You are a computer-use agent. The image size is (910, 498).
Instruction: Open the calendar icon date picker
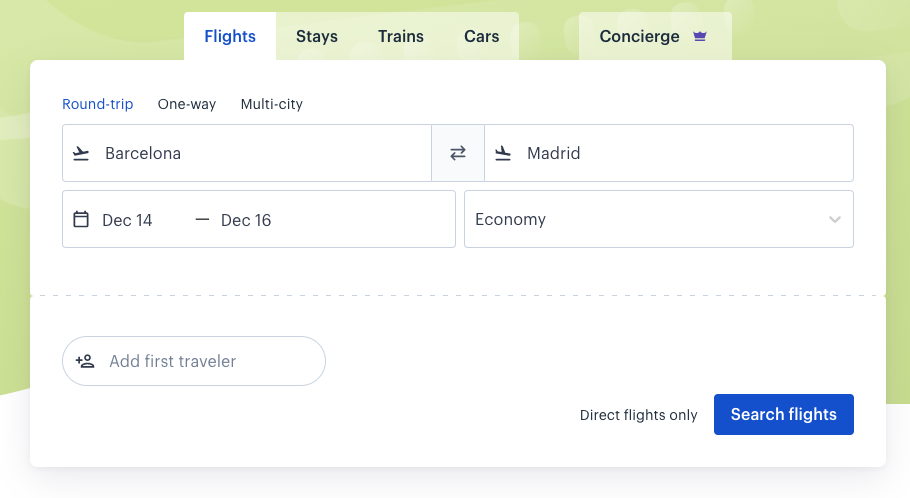tap(81, 219)
